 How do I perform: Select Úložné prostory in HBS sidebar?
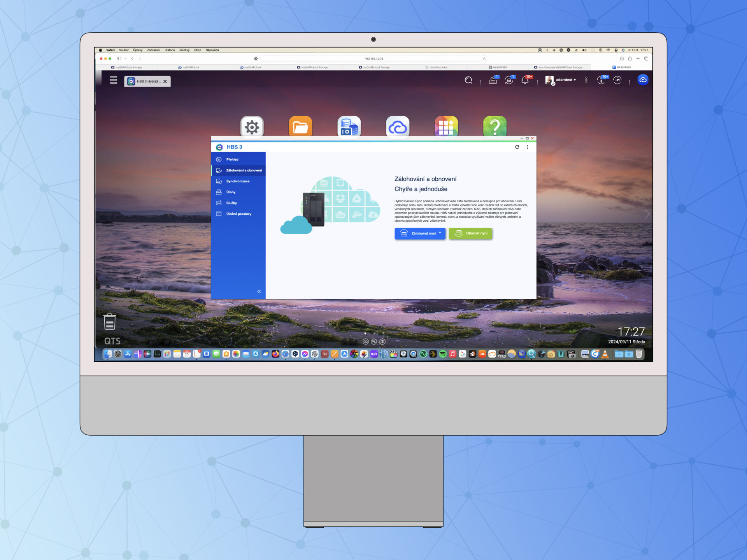tap(238, 214)
